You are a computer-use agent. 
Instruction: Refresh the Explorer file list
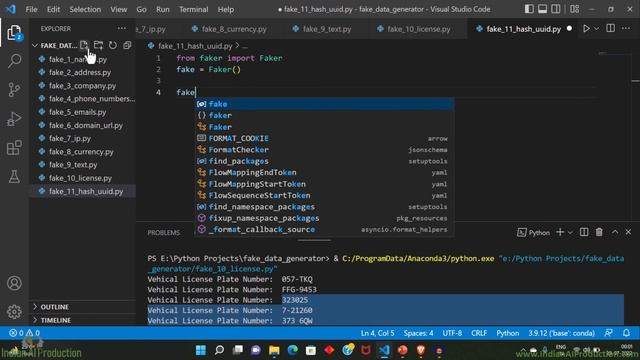point(113,45)
